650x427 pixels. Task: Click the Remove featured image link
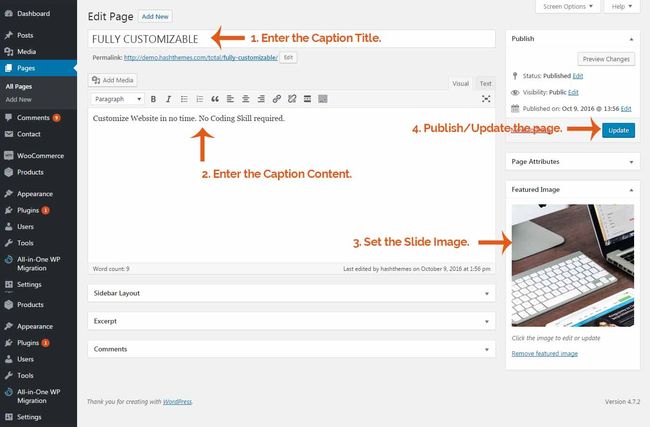544,354
